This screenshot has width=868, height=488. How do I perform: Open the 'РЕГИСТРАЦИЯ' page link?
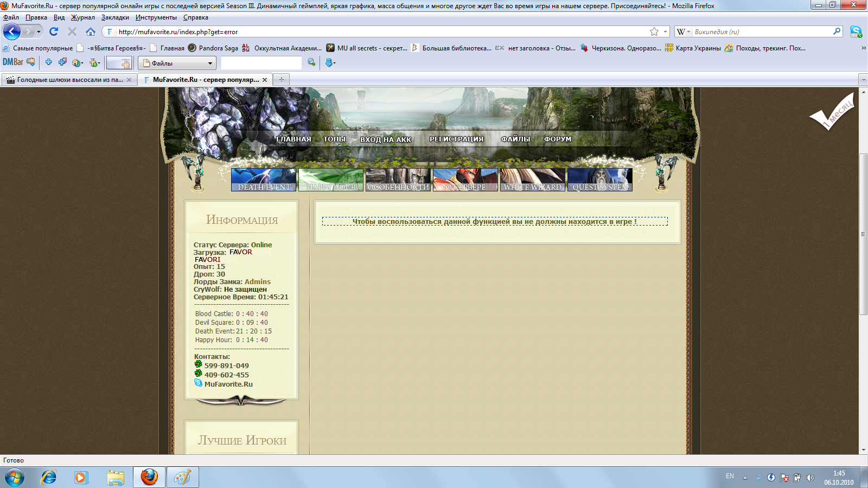pyautogui.click(x=456, y=139)
